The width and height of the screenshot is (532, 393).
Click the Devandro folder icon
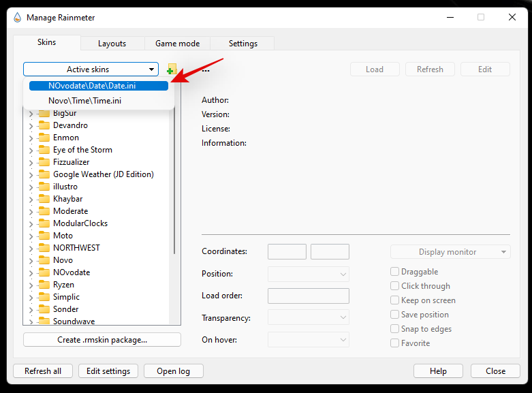coord(44,125)
